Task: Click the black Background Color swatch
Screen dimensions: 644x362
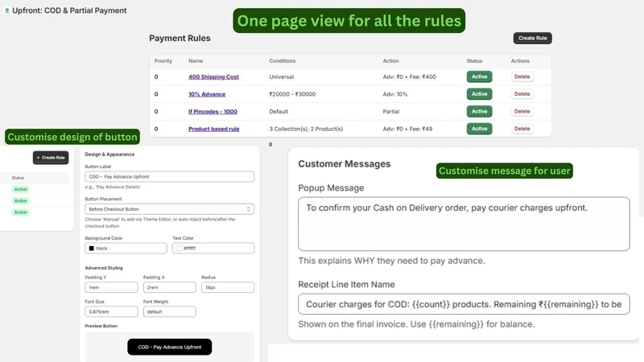Action: click(92, 249)
